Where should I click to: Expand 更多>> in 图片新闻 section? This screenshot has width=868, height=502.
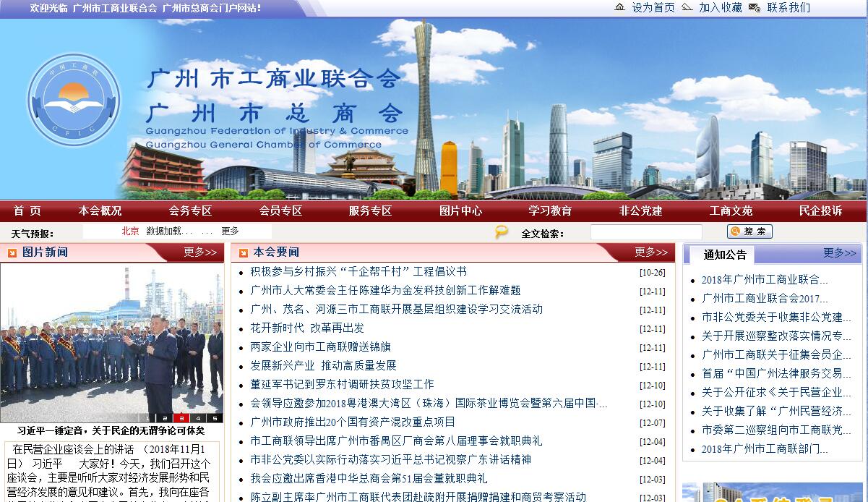[x=199, y=252]
